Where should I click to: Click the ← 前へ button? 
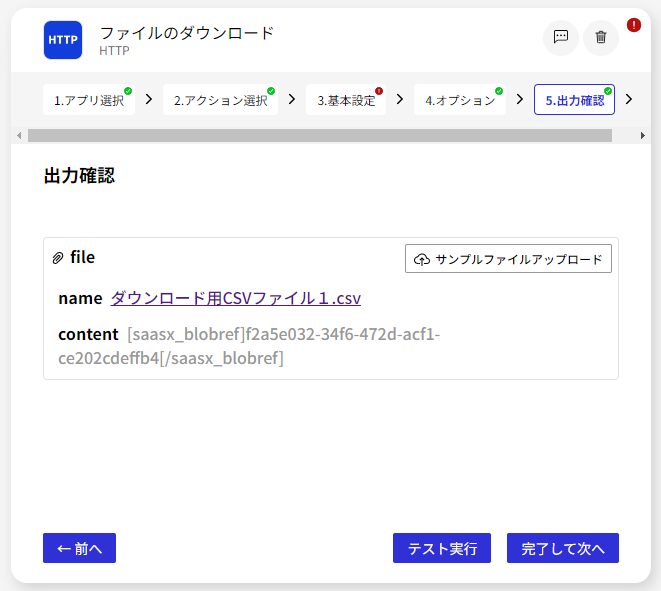coord(79,548)
